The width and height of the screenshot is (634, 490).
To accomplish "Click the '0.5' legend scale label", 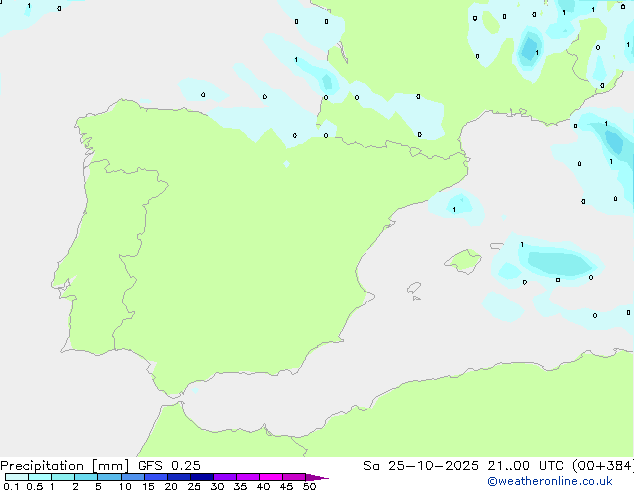I will click(35, 486).
